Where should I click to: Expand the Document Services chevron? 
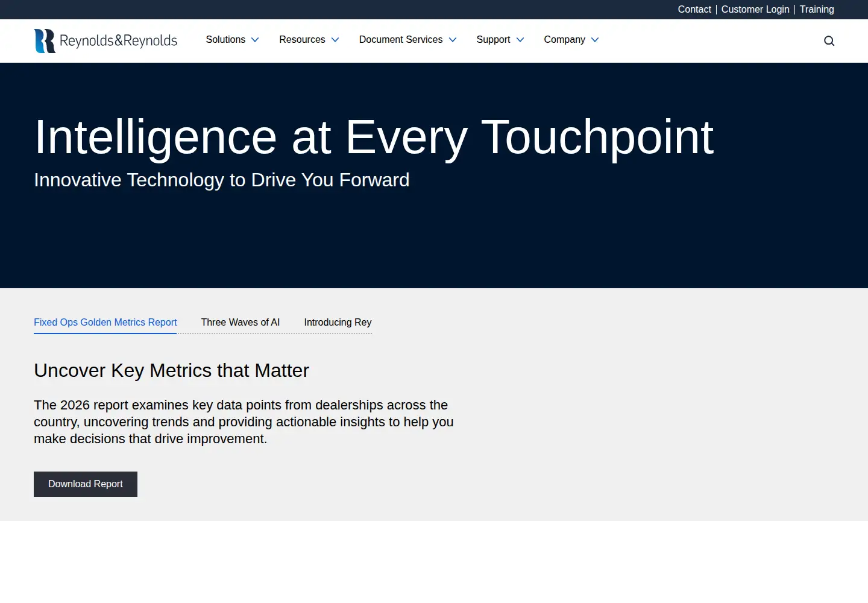[x=453, y=40]
